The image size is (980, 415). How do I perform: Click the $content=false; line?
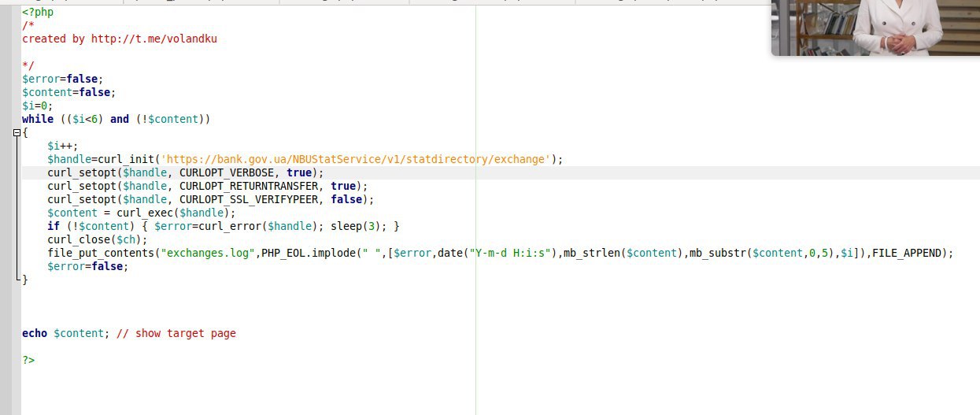[69, 92]
